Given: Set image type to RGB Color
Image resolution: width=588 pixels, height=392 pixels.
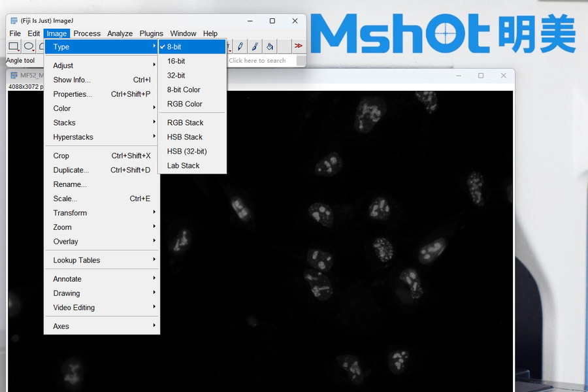Looking at the screenshot, I should tap(185, 104).
